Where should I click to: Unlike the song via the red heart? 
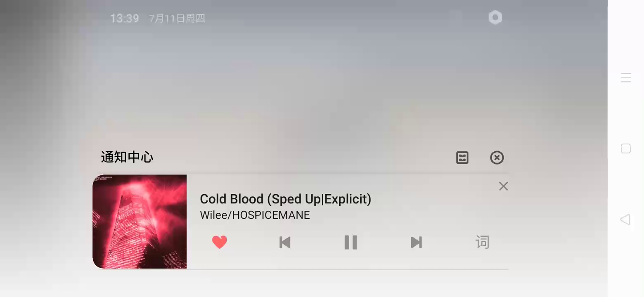[220, 242]
